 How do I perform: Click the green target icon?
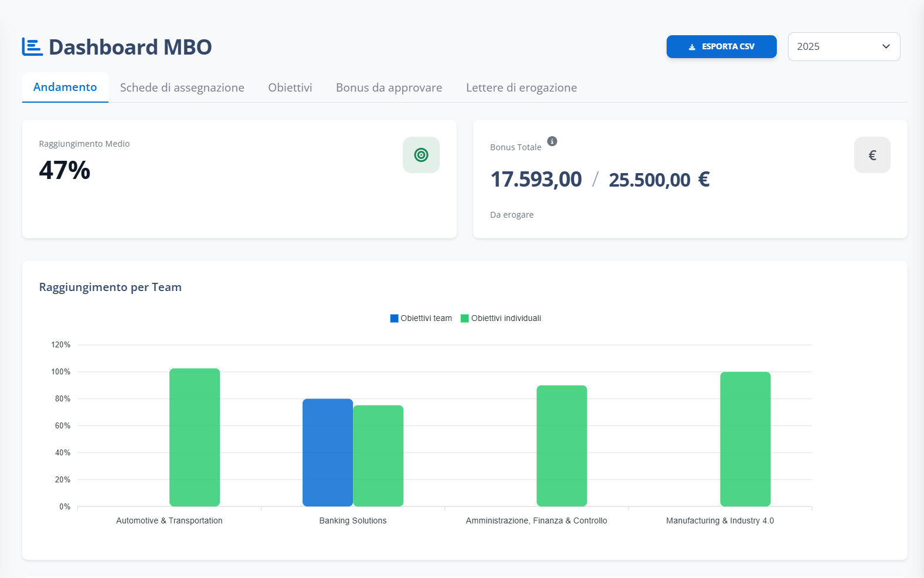[421, 155]
